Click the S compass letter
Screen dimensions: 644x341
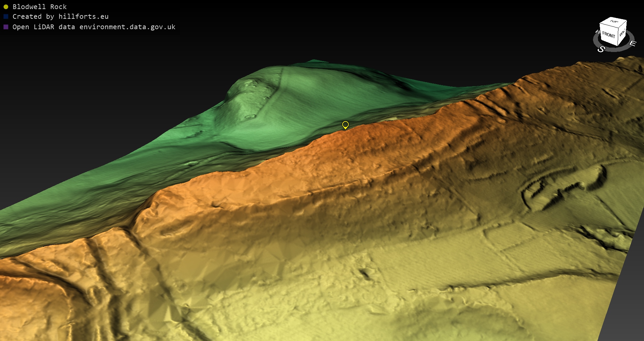point(601,49)
